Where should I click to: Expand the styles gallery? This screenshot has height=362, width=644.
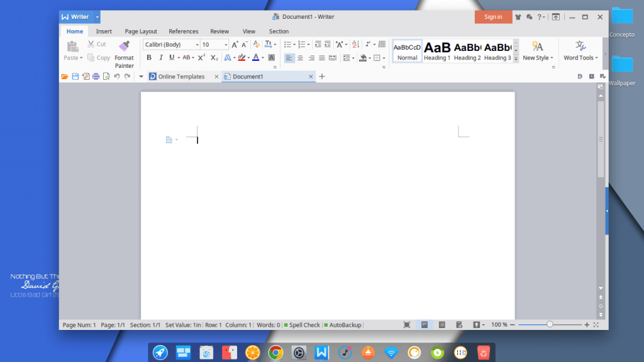(516, 58)
